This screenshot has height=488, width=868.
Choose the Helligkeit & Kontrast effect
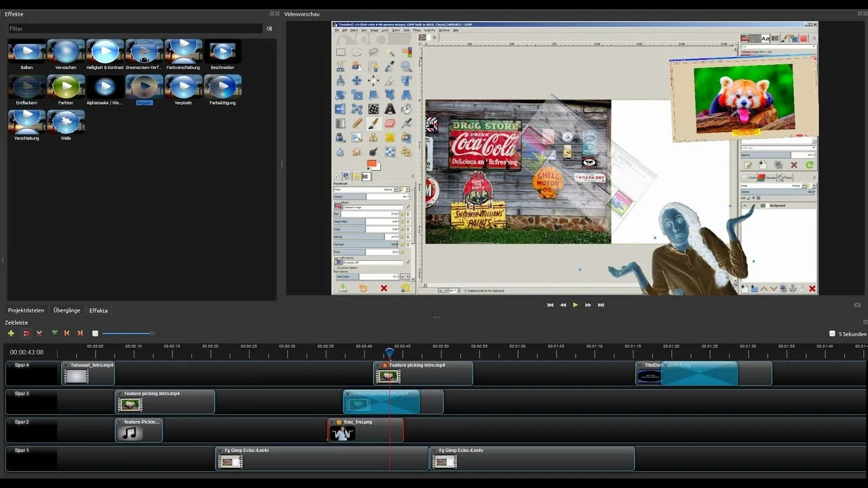coord(105,52)
